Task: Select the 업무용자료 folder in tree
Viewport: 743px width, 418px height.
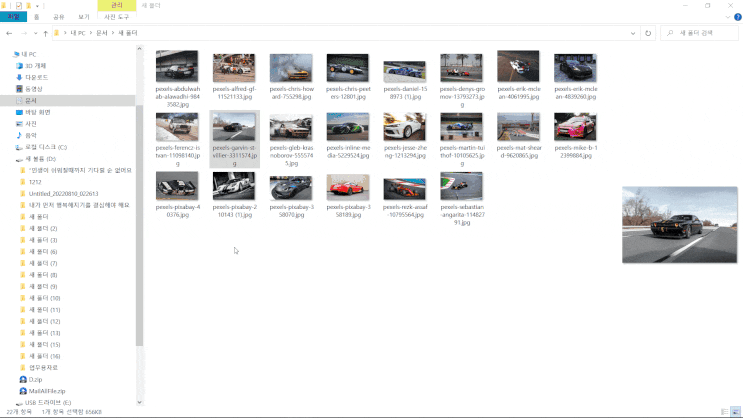Action: pos(43,368)
